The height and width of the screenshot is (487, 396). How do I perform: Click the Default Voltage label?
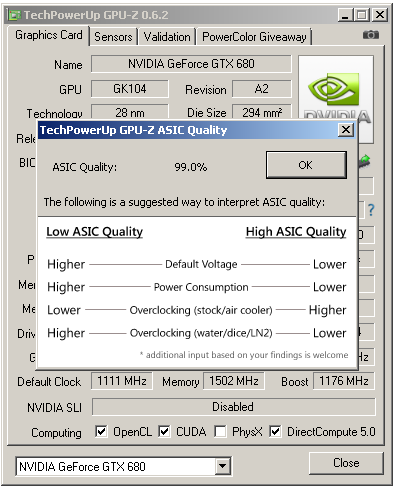[201, 264]
